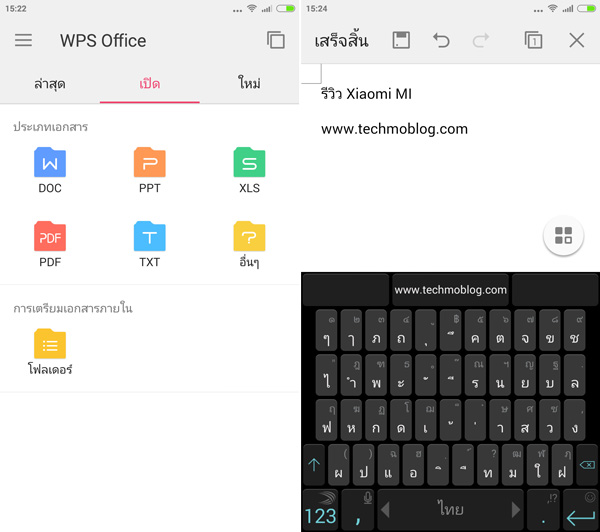This screenshot has height=532, width=600.
Task: Choose the www.techmoblog.com keyboard suggestion
Action: 450,290
